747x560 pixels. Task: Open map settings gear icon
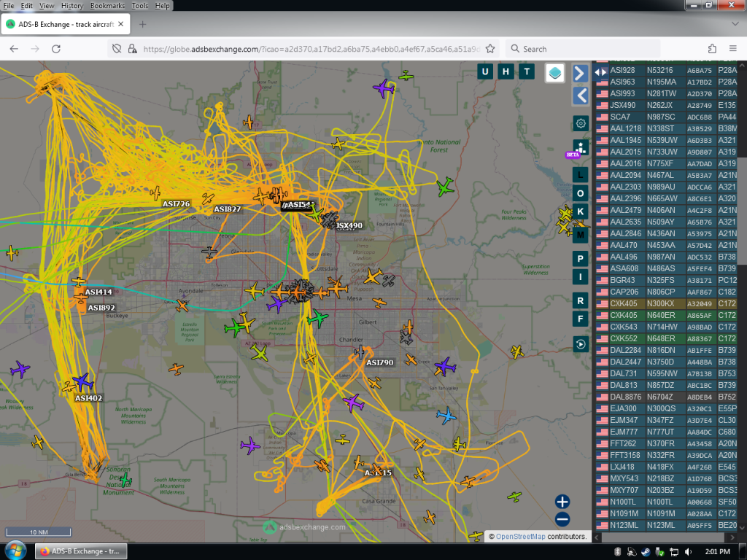point(580,123)
